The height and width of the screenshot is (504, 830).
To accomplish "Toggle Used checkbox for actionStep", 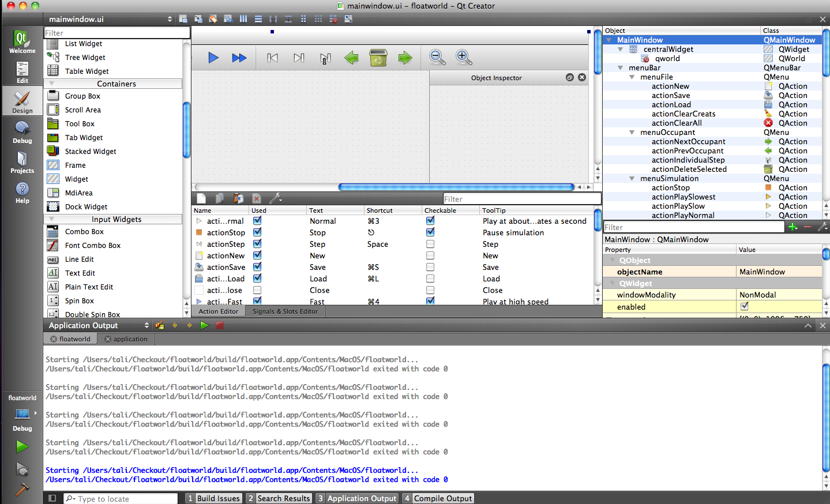I will point(257,243).
